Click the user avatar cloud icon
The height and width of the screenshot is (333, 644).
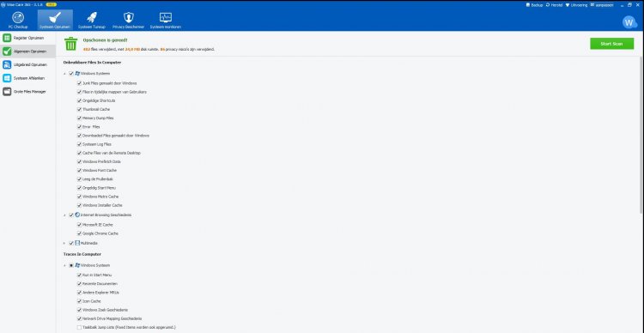point(629,22)
